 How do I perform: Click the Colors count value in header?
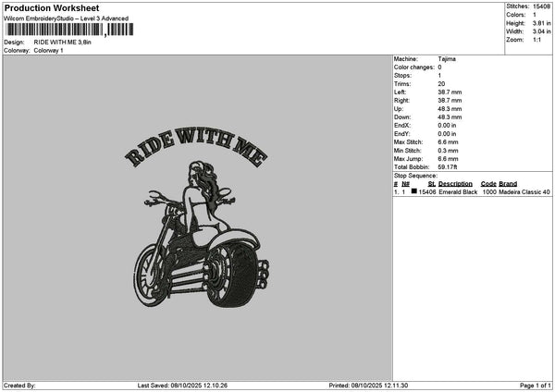pyautogui.click(x=534, y=15)
